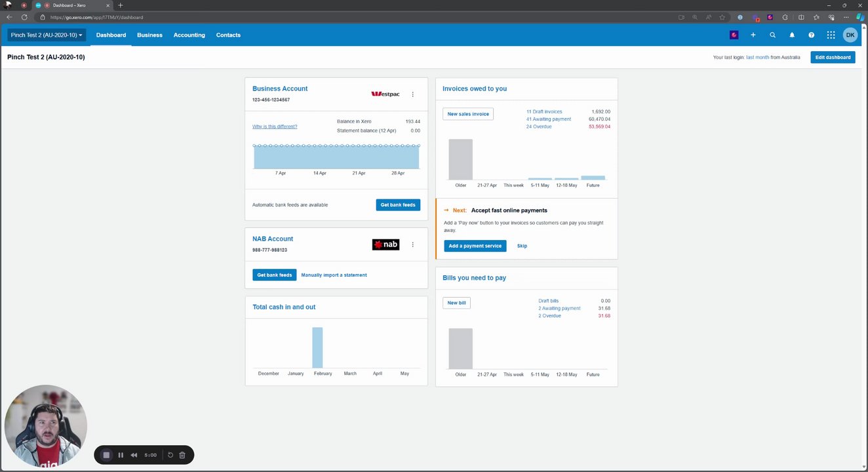Click the 24 Overdue invoices link
The width and height of the screenshot is (868, 472).
(x=539, y=127)
